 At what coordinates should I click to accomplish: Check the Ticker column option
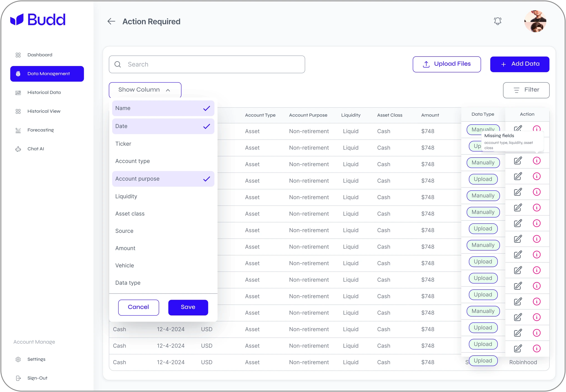click(163, 144)
